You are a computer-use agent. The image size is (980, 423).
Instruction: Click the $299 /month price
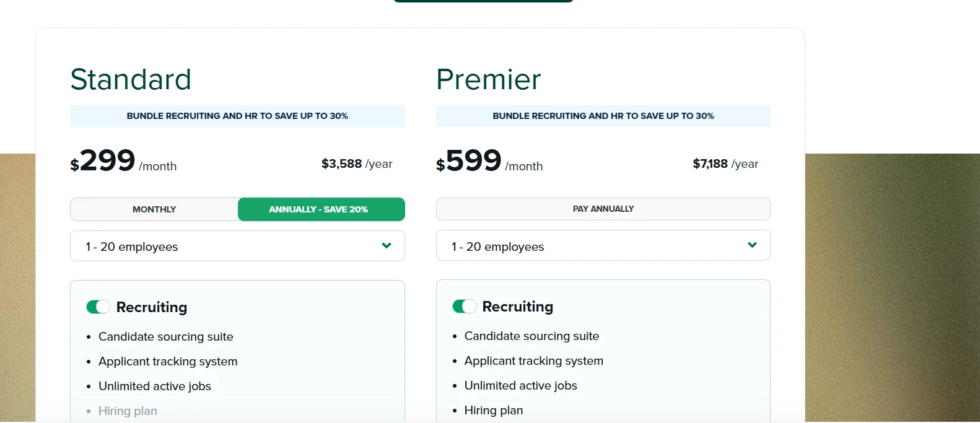click(123, 162)
